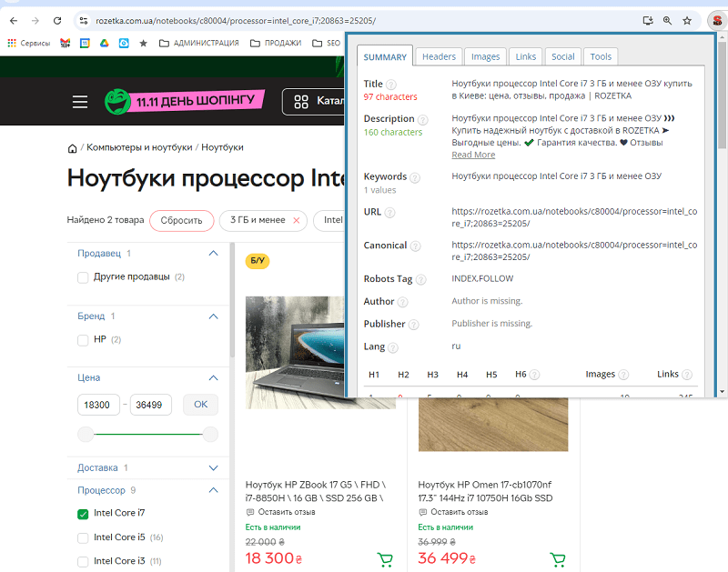Click the green price range track
The width and height of the screenshot is (728, 572).
(147, 434)
